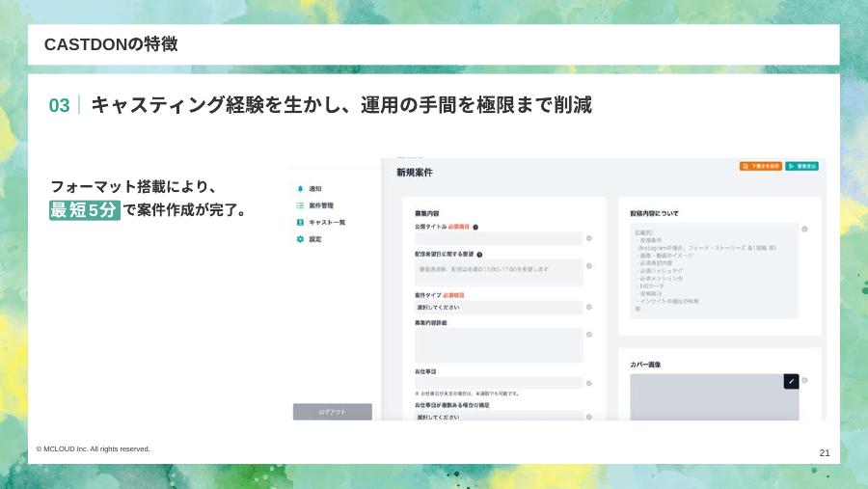Click the 新規案件 page heading
This screenshot has height=489, width=868.
click(415, 173)
